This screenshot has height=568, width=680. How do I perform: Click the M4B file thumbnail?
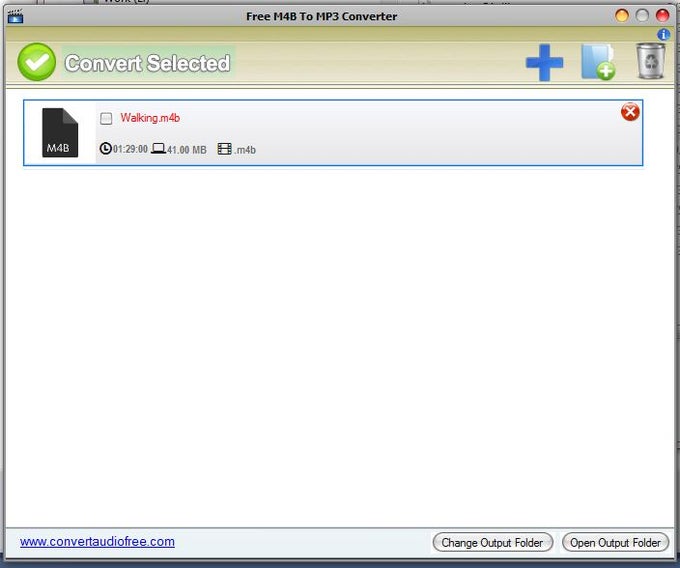point(60,133)
